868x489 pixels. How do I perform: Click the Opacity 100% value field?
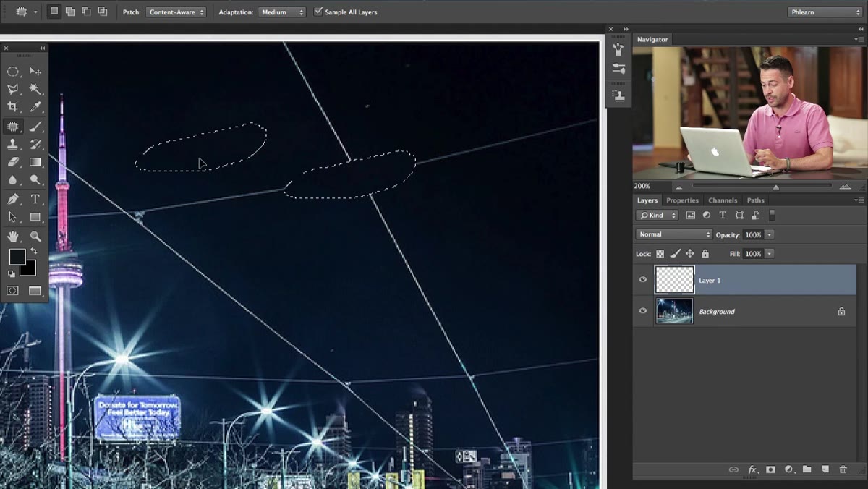click(753, 234)
